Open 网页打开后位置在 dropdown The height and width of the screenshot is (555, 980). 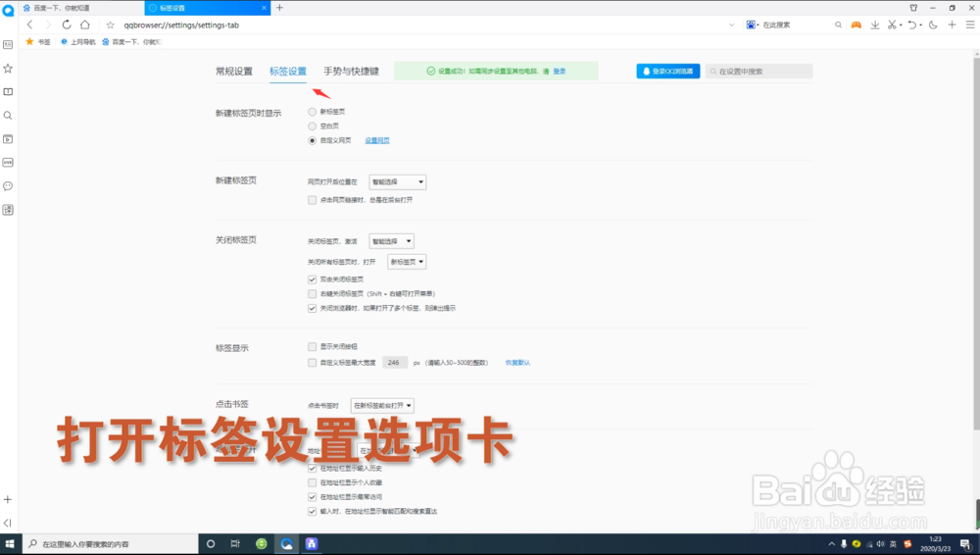pos(398,182)
